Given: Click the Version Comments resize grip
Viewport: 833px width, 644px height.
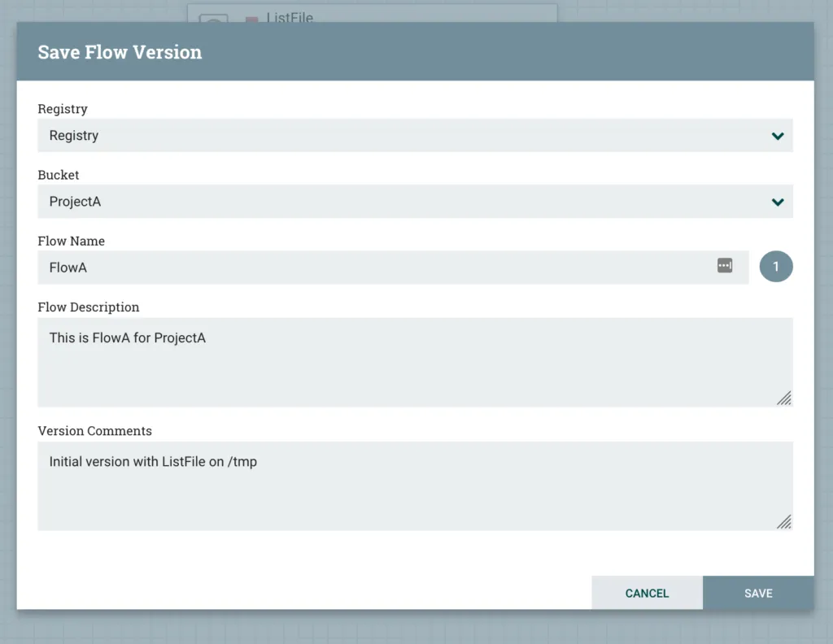Looking at the screenshot, I should [783, 521].
